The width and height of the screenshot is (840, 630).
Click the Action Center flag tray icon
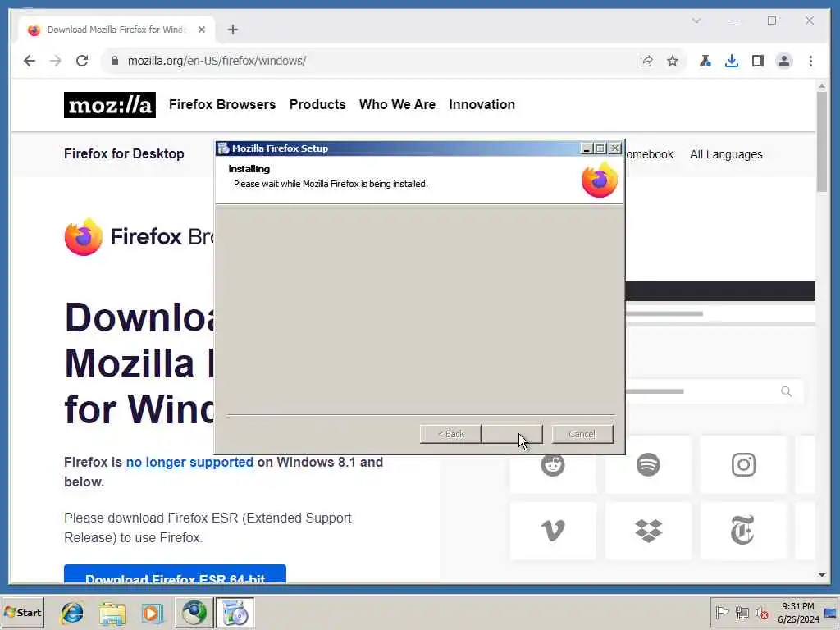coord(722,612)
